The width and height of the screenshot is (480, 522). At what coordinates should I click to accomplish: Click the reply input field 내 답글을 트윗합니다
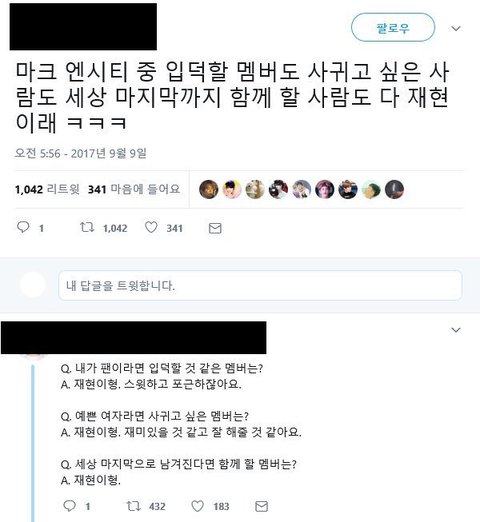tap(260, 285)
